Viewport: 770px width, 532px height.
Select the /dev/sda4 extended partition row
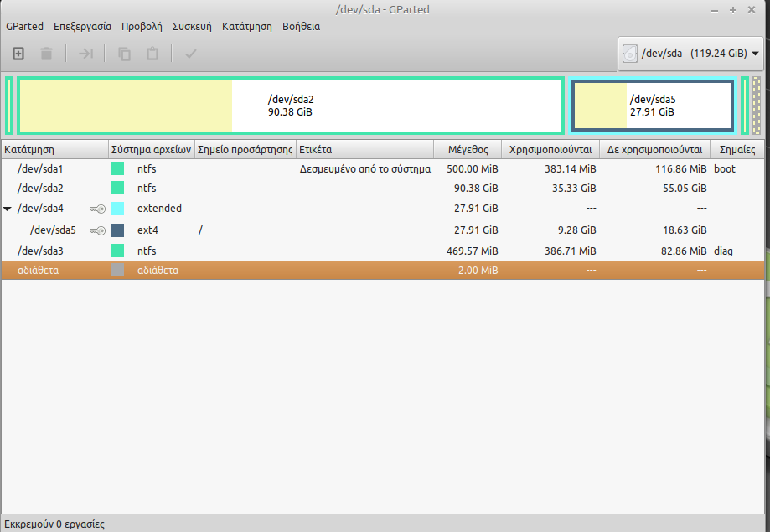(383, 209)
